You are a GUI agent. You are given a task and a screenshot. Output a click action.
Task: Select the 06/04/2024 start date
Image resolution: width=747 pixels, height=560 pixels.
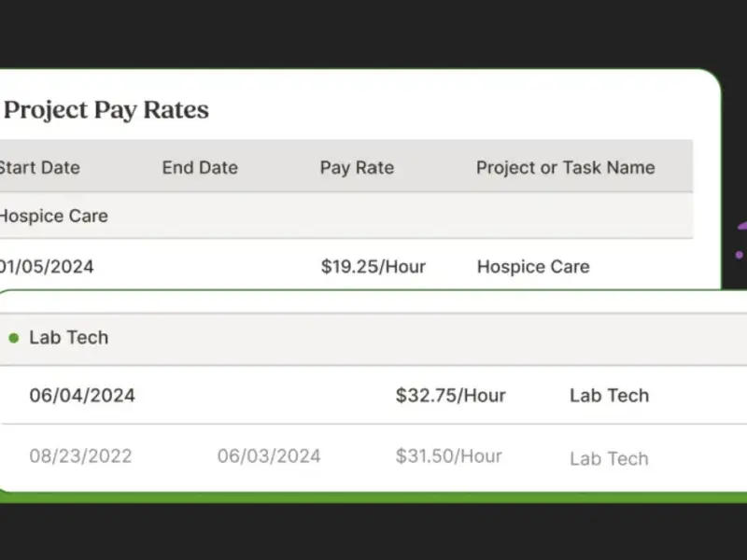coord(82,395)
